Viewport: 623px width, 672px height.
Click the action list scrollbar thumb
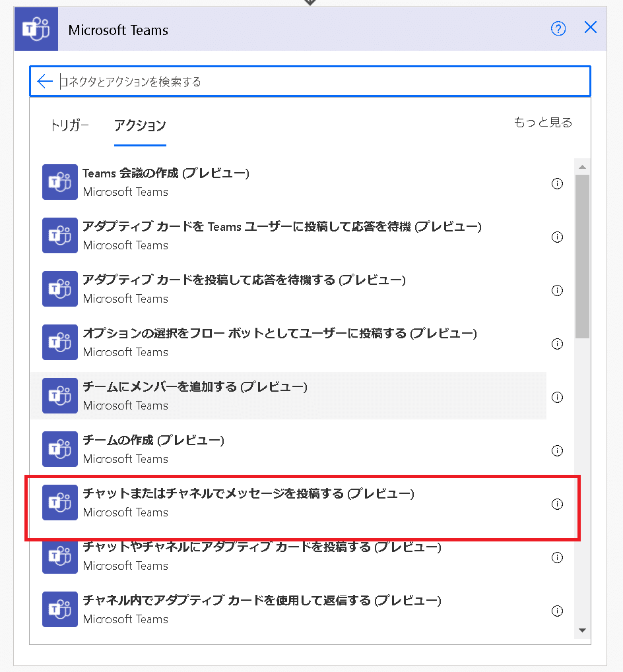click(x=582, y=257)
